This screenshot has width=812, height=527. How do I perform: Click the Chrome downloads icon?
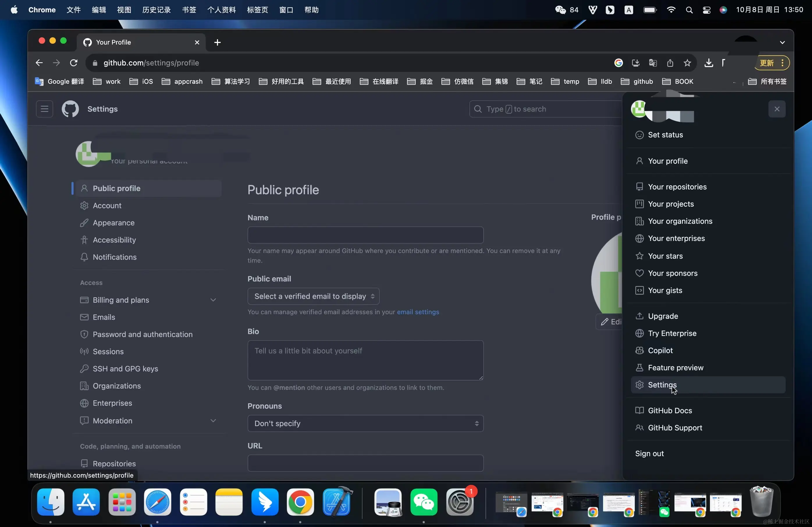click(x=709, y=63)
